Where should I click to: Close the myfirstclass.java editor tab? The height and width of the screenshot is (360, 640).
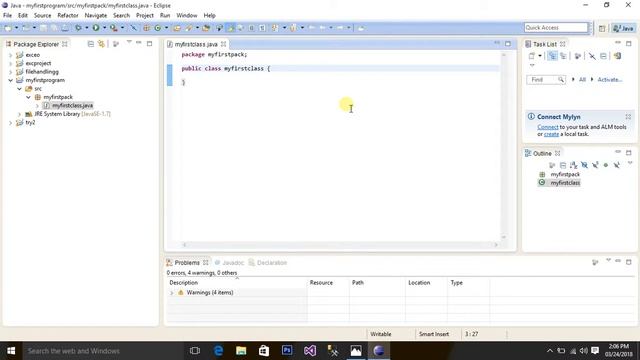[x=223, y=44]
